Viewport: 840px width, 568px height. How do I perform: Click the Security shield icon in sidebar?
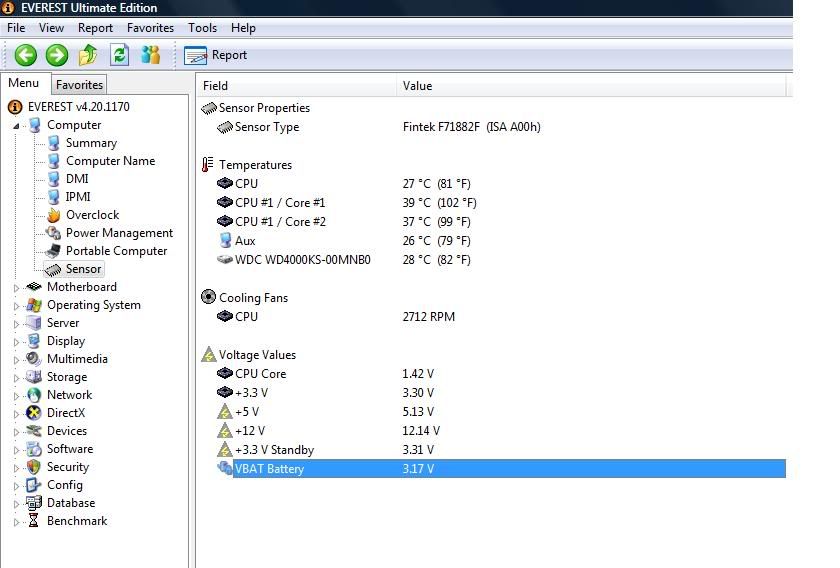[x=34, y=467]
